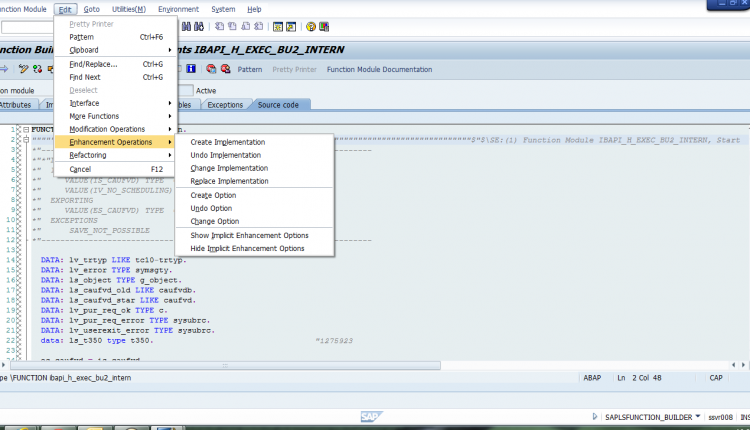Select Undo Implementation from submenu

254,155
